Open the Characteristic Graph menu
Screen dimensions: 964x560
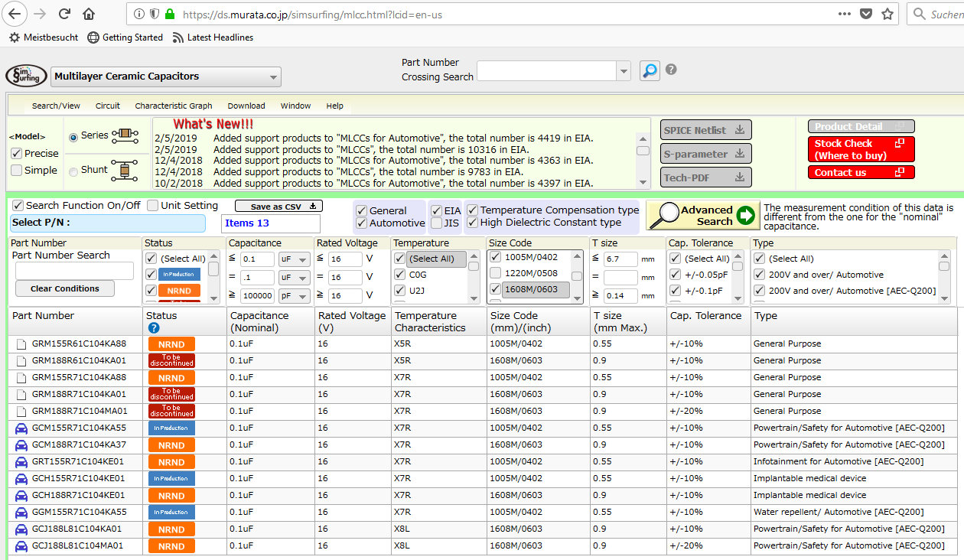174,106
